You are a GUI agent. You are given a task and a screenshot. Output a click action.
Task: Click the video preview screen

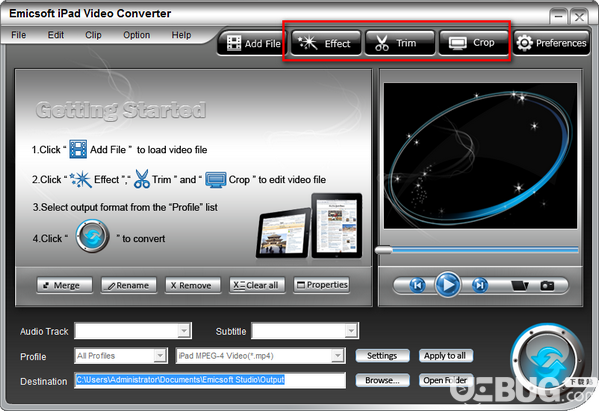(x=481, y=156)
